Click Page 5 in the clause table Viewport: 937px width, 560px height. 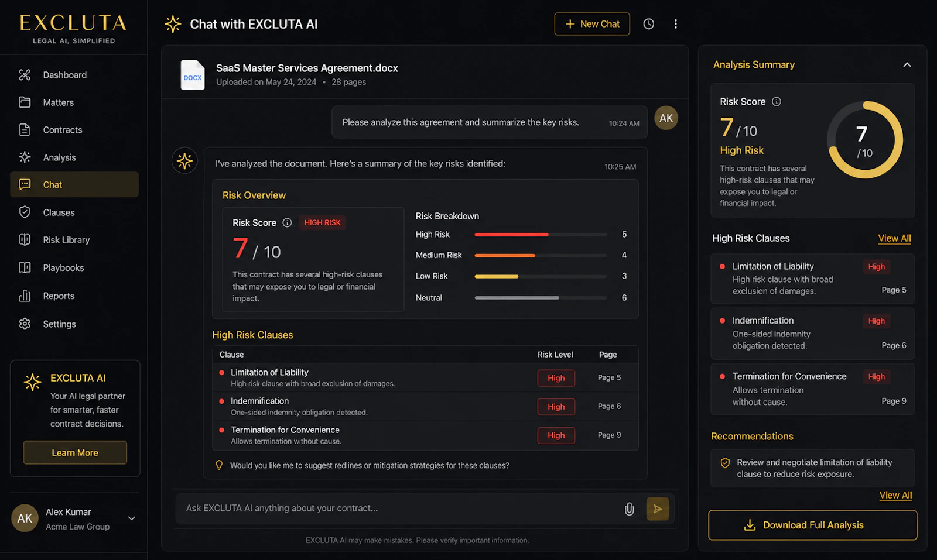click(609, 377)
